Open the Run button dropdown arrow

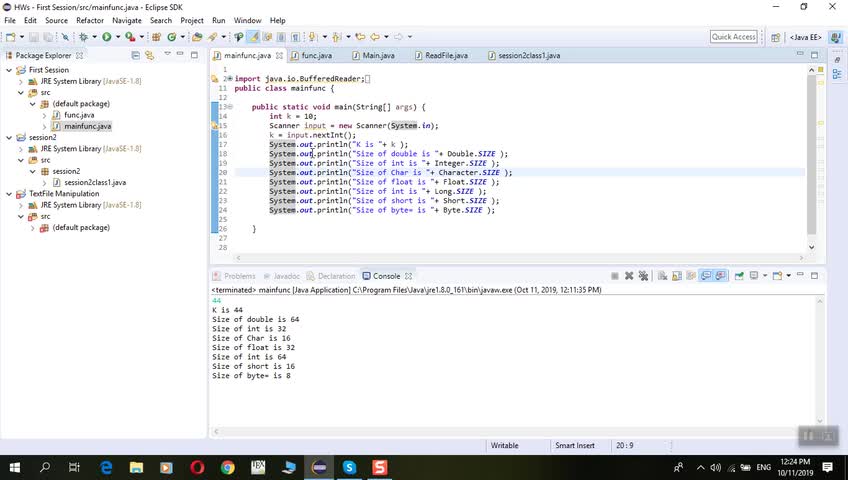pos(116,37)
